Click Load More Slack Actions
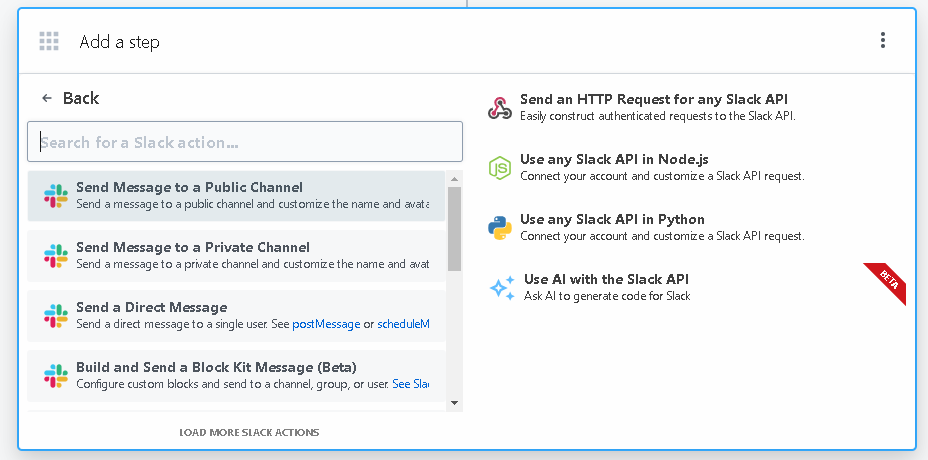Viewport: 928px width, 460px height. tap(249, 433)
